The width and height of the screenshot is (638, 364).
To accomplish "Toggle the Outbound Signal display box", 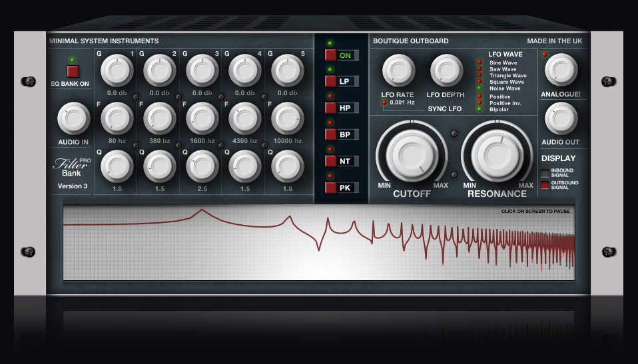I will click(x=545, y=185).
